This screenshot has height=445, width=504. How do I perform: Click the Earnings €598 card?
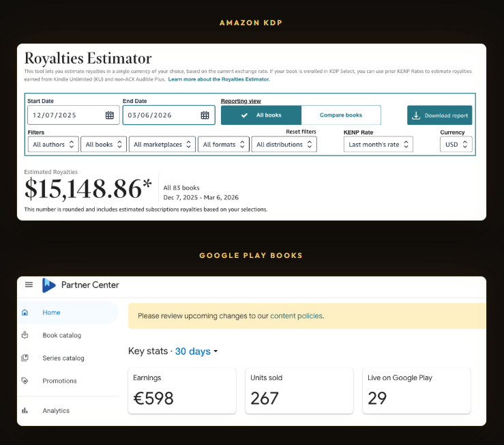(182, 391)
